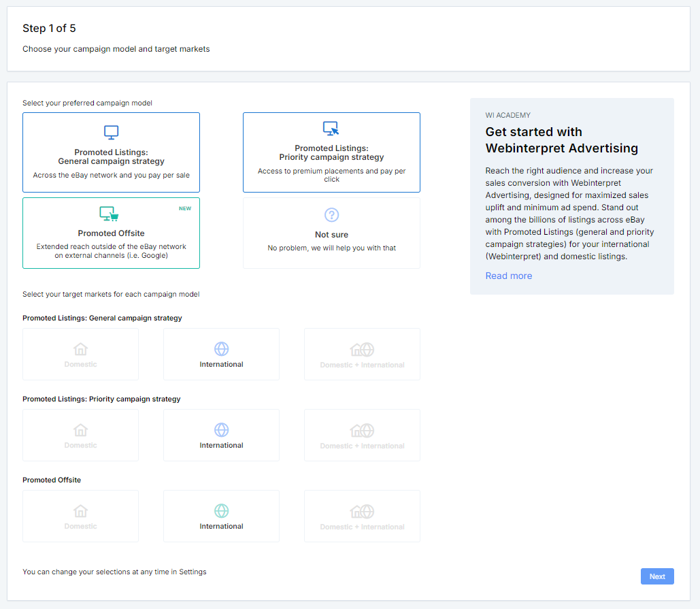Open the Read more link

(508, 276)
